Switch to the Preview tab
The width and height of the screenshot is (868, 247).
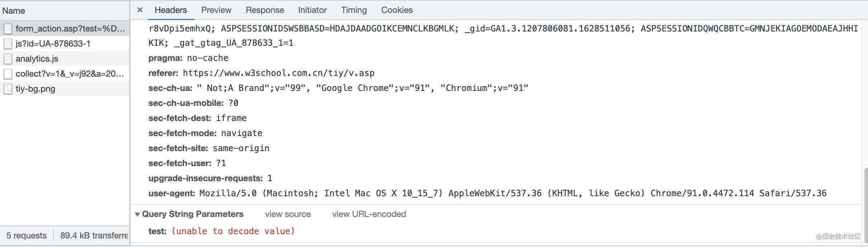coord(216,10)
